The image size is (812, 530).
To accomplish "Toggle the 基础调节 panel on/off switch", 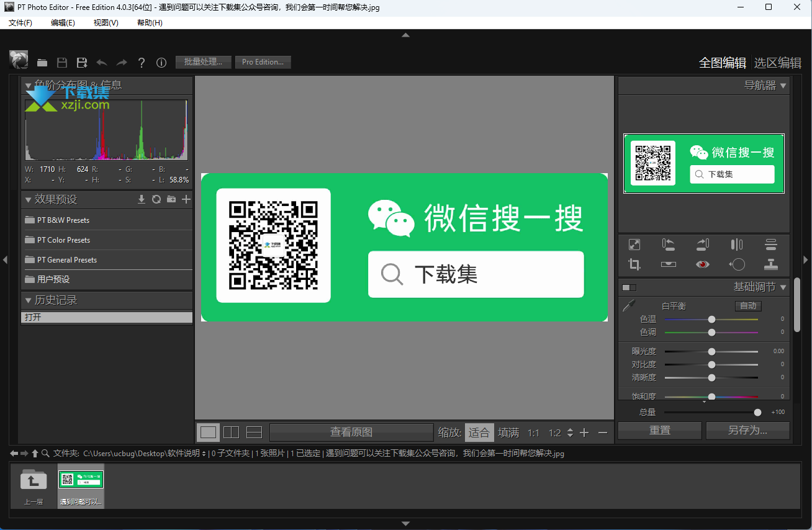I will tap(629, 287).
